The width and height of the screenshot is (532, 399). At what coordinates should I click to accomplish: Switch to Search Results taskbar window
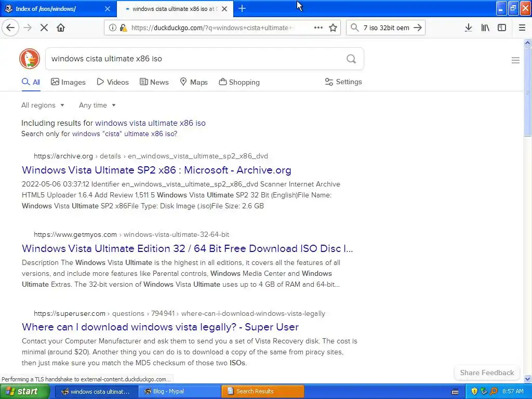tap(262, 391)
